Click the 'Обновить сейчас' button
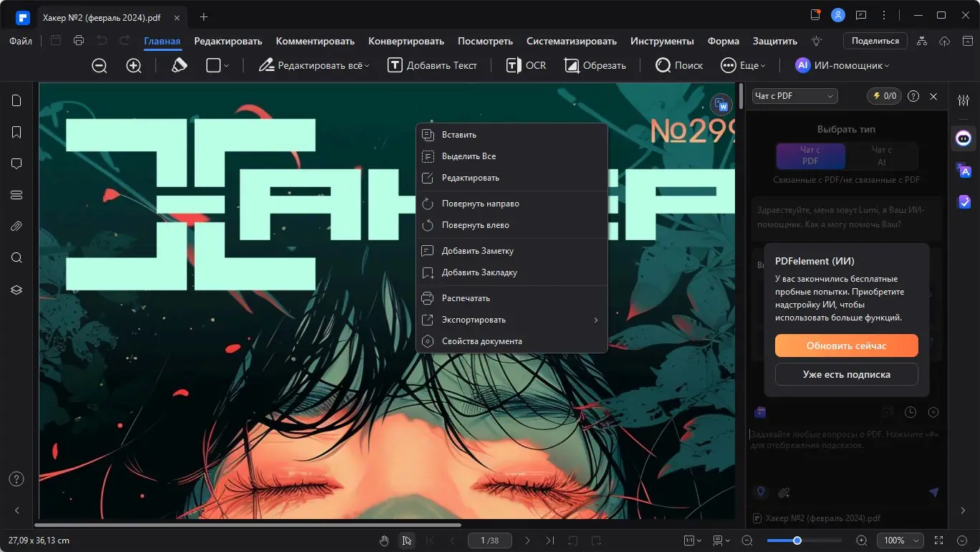980x552 pixels. (x=847, y=346)
